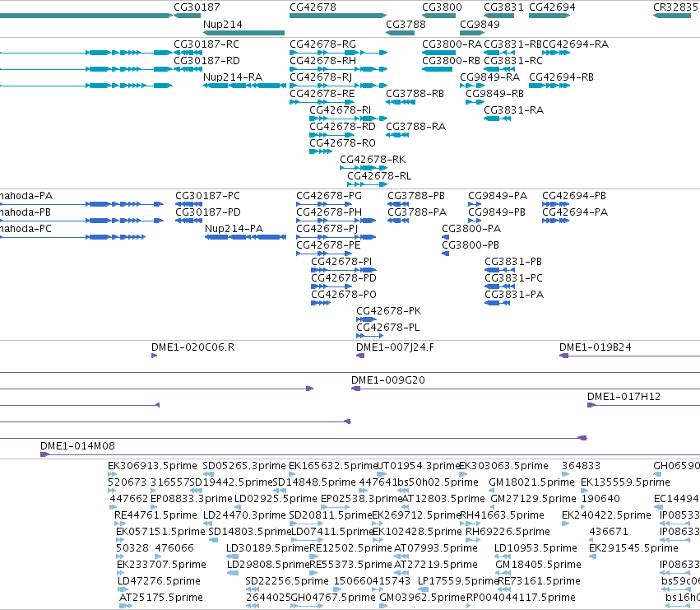Select the CG42694 gene label

(x=552, y=7)
